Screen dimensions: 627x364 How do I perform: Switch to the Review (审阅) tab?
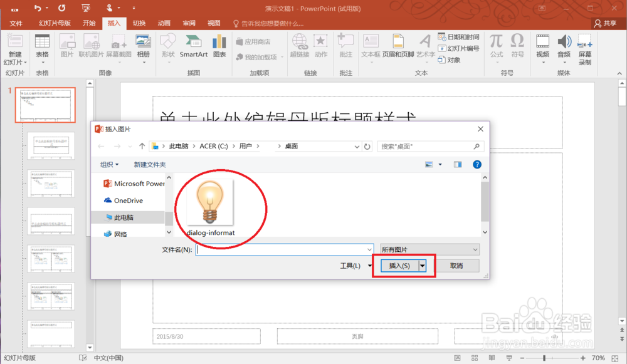[189, 23]
